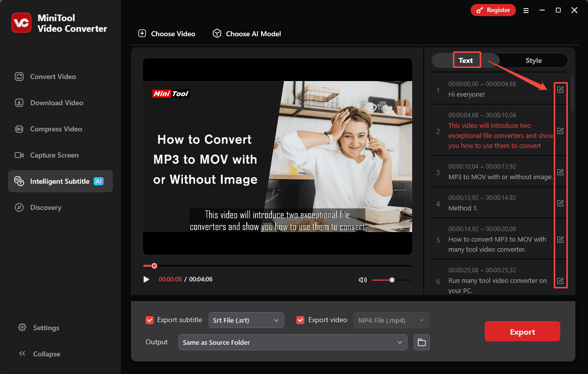Click Choose Video button

coord(166,34)
